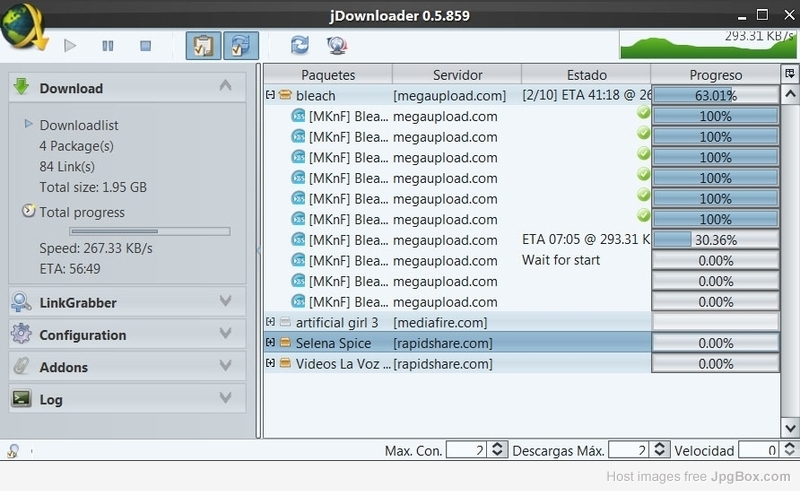Click the Addons paperclip icon
The height and width of the screenshot is (491, 800).
[x=21, y=366]
